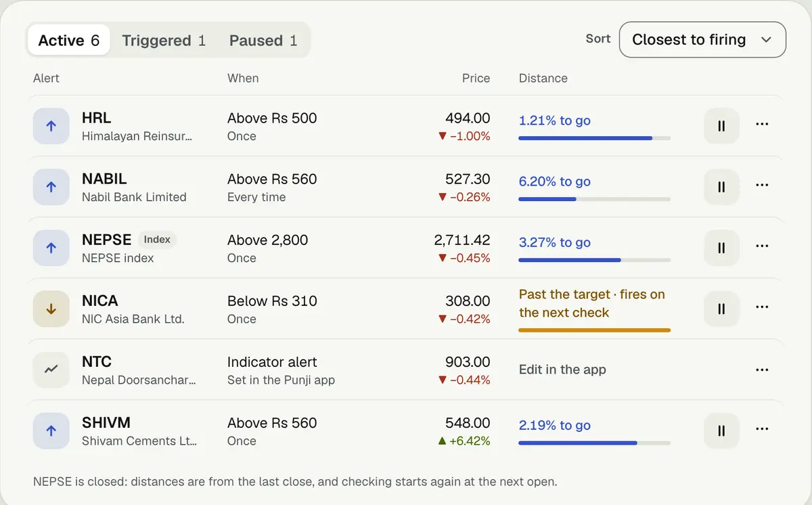
Task: Click the 527.30 price value
Action: 468,179
